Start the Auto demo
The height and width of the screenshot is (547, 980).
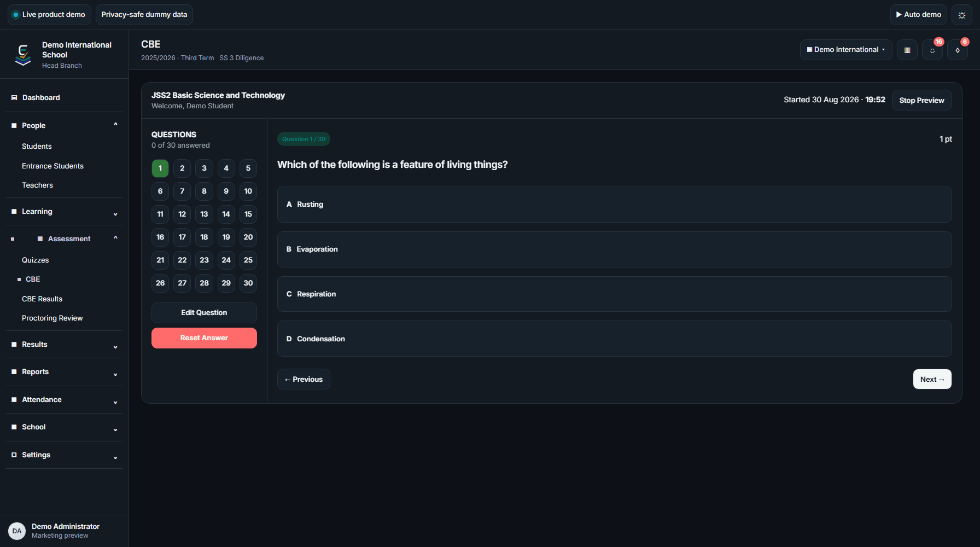point(919,15)
